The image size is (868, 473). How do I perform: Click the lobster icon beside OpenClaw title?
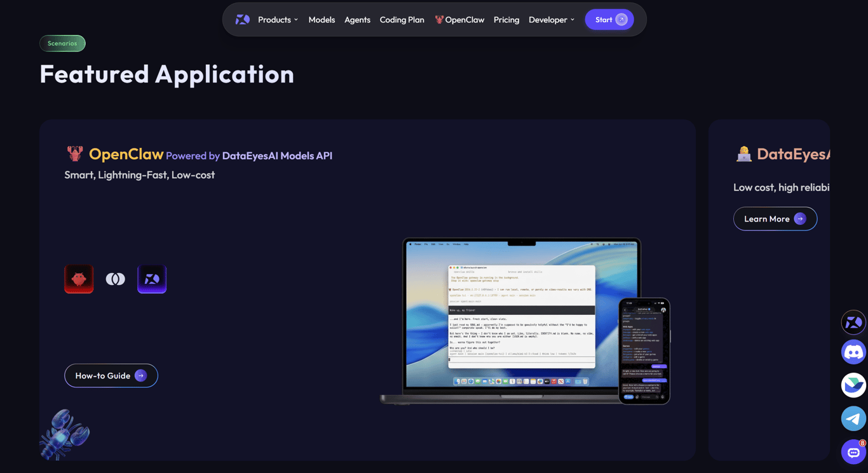point(75,153)
